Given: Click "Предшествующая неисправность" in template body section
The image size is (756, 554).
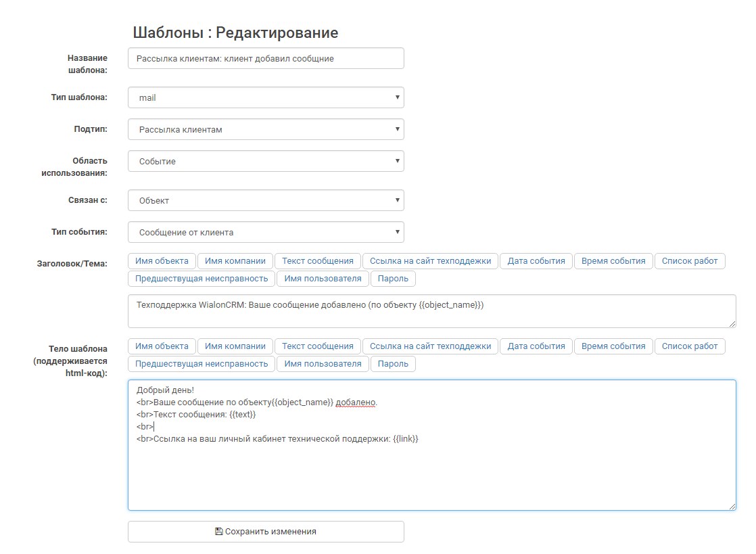Looking at the screenshot, I should coord(202,364).
